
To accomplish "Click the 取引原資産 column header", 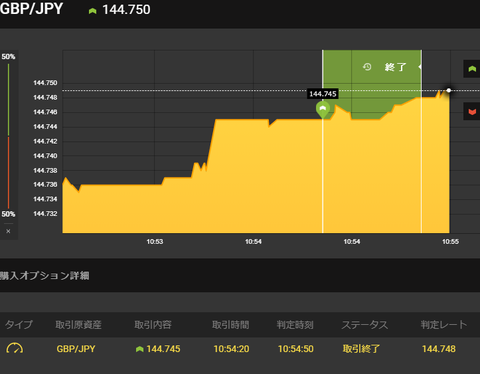I will coord(78,325).
